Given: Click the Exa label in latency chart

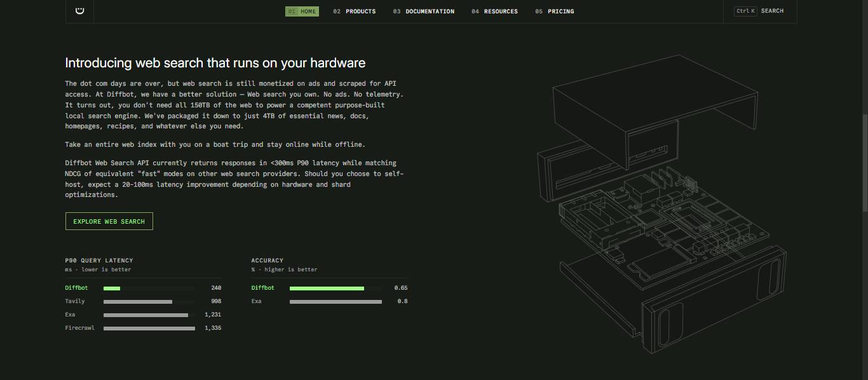Looking at the screenshot, I should (71, 315).
